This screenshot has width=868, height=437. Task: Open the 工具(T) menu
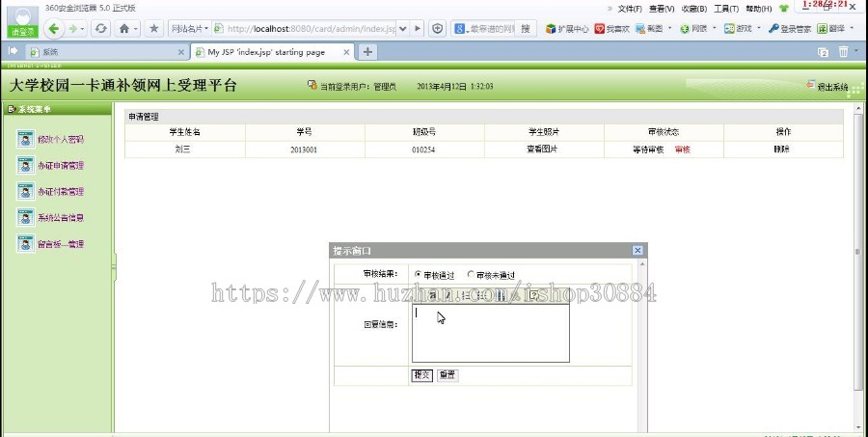[725, 9]
